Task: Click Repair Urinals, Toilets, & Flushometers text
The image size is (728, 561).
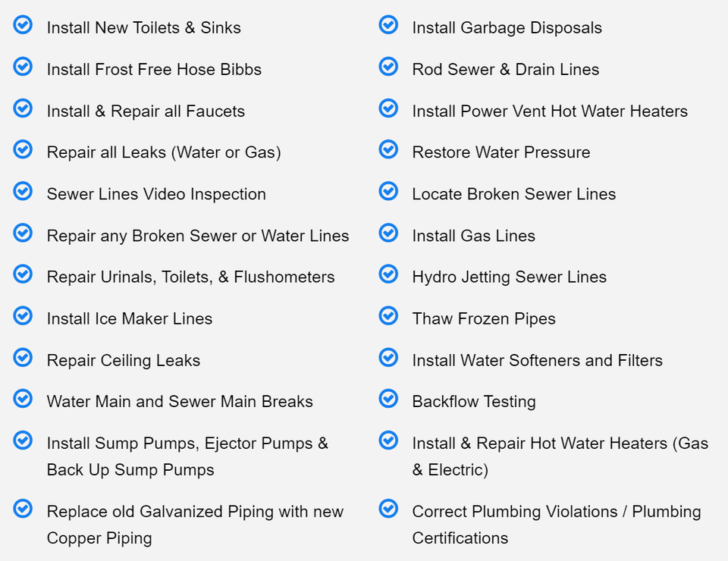Action: pos(191,277)
